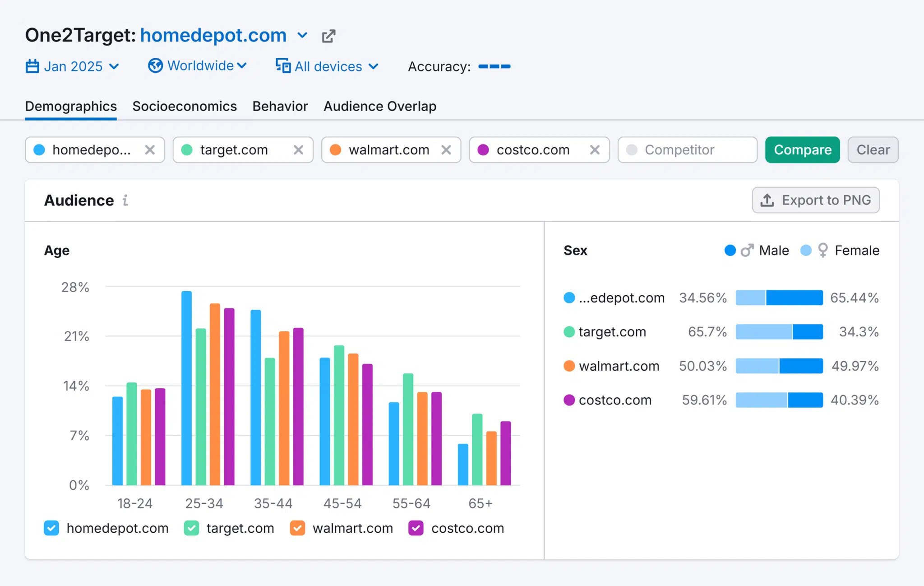Open the All devices dropdown
Screen dimensions: 924x586
click(328, 66)
